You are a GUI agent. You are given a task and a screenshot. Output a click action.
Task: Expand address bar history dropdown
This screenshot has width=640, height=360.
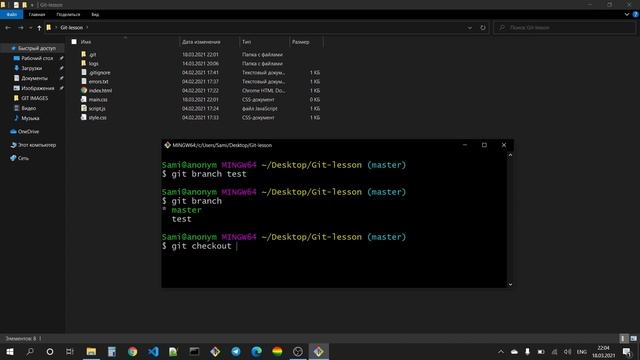470,27
